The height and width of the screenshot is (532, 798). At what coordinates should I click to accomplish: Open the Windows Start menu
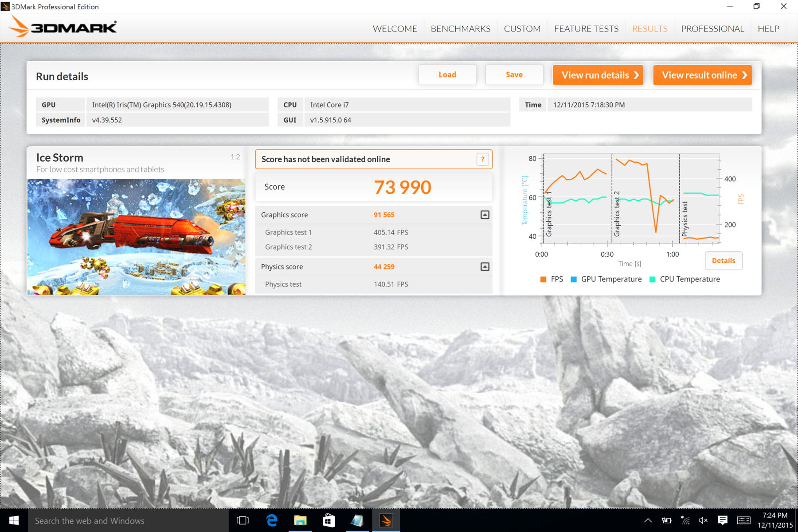click(14, 520)
